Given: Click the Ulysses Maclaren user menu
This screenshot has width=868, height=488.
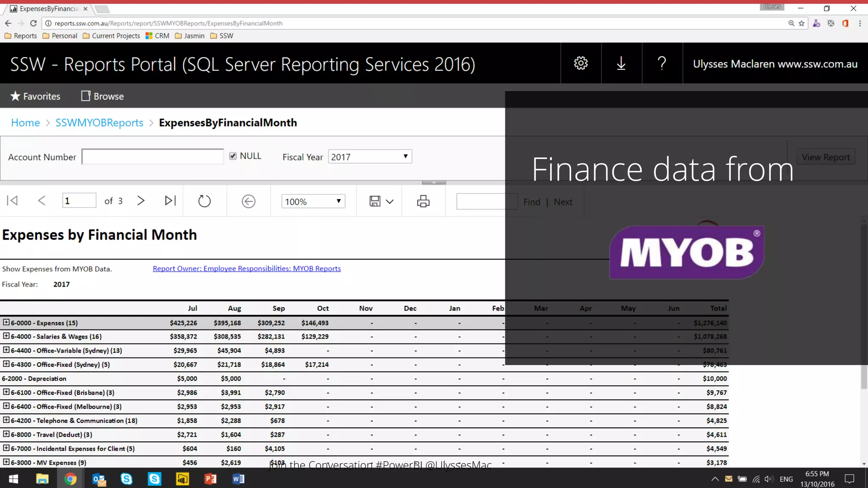Looking at the screenshot, I should (775, 64).
